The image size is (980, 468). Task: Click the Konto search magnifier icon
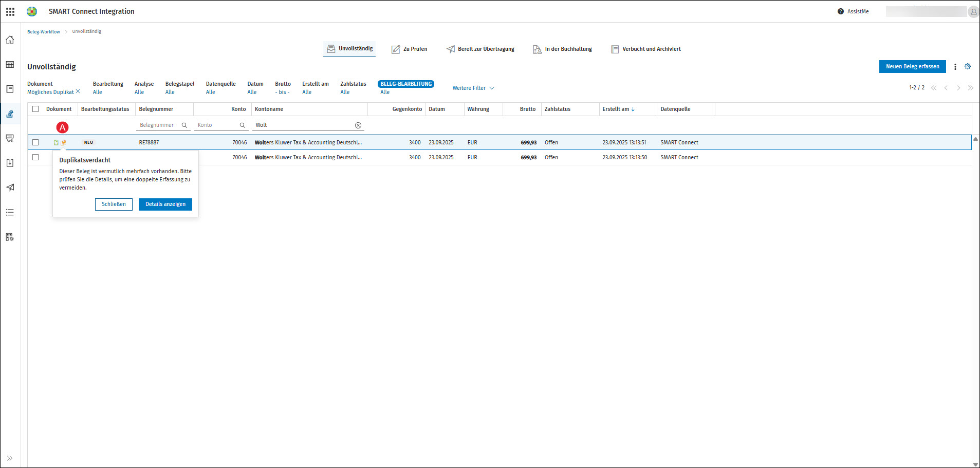tap(243, 125)
